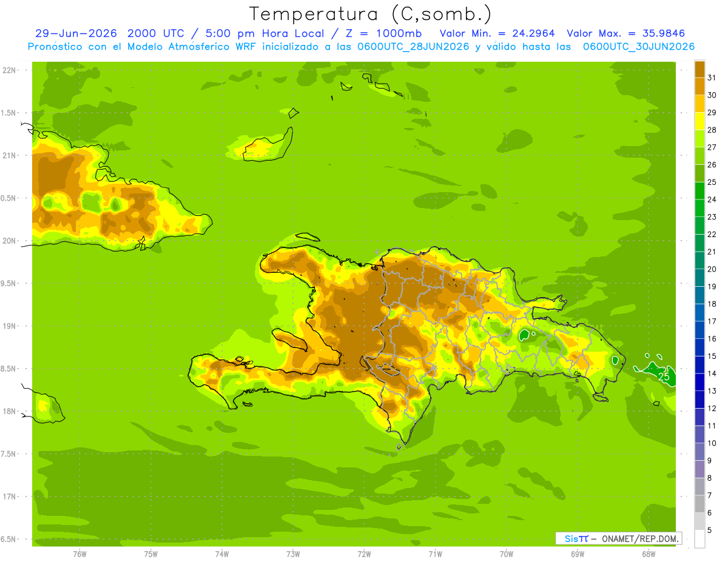728x562 pixels.
Task: Click the '70W' longitude label
Action: coord(507,554)
